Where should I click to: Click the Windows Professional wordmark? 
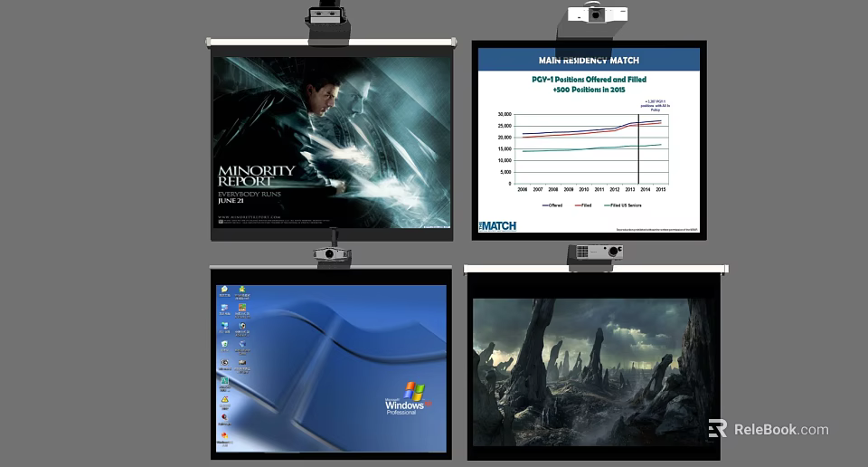(x=407, y=408)
